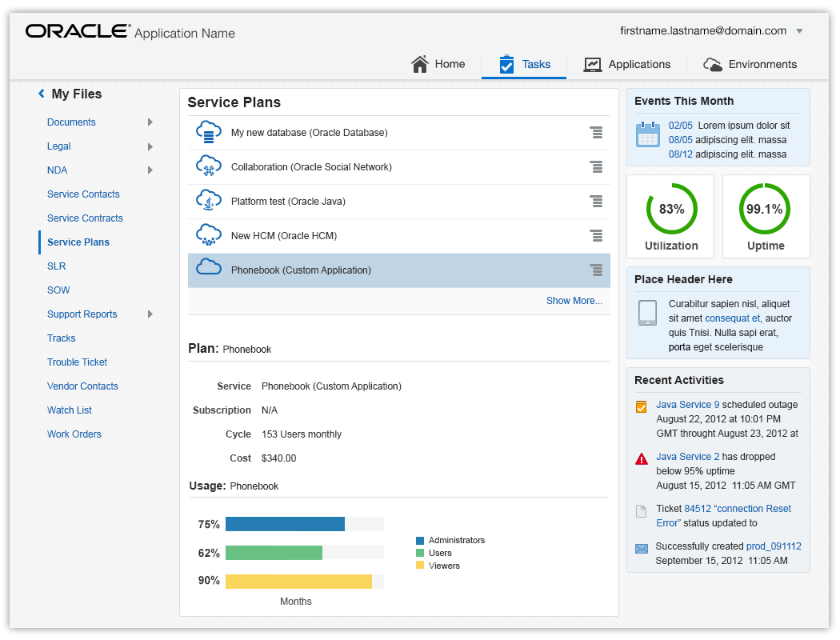
Task: Click the Tasks clipboard checkmark icon
Action: 506,64
